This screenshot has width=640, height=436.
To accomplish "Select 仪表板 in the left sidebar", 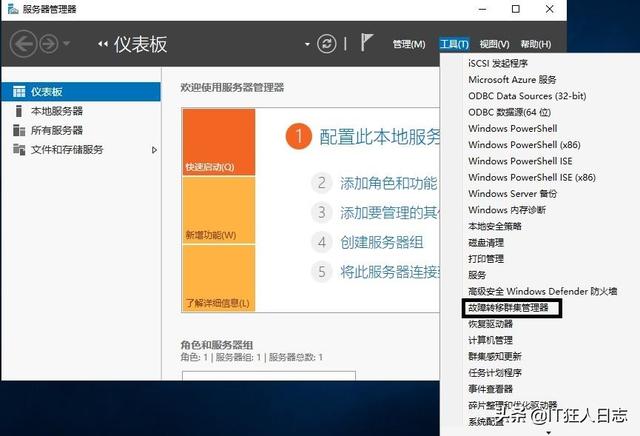I will [x=81, y=91].
